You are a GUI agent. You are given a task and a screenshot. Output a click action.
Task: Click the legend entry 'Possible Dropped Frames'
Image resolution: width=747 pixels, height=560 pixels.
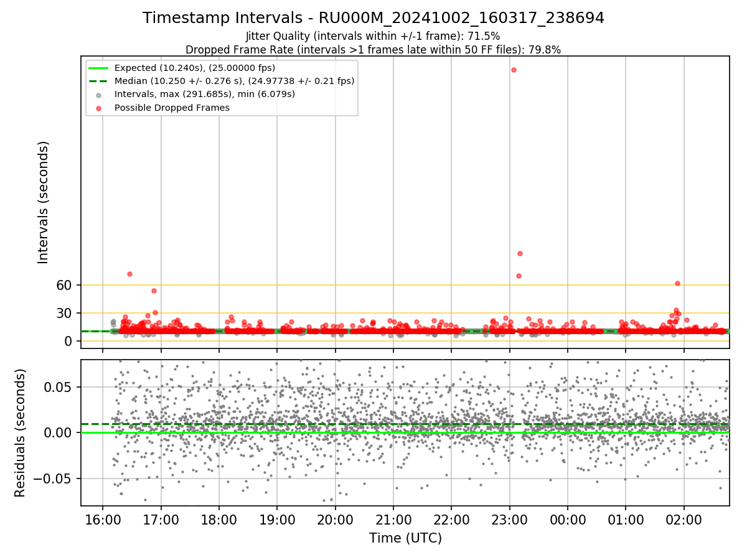coord(172,108)
